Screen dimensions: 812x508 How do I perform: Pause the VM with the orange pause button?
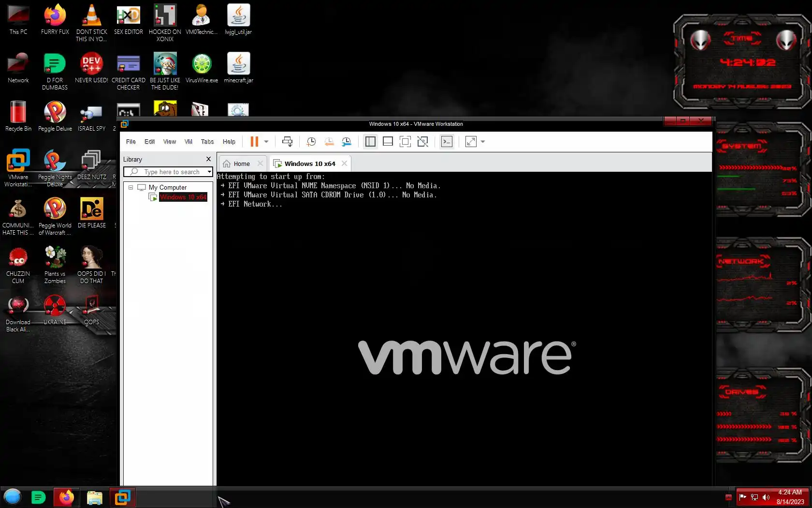click(x=254, y=141)
